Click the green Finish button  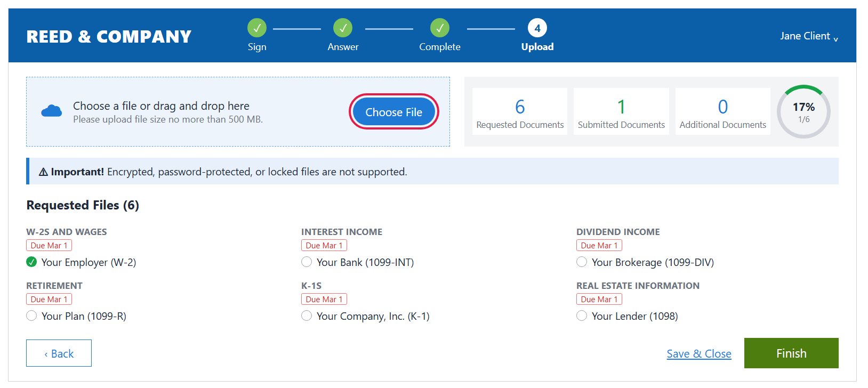(x=791, y=353)
